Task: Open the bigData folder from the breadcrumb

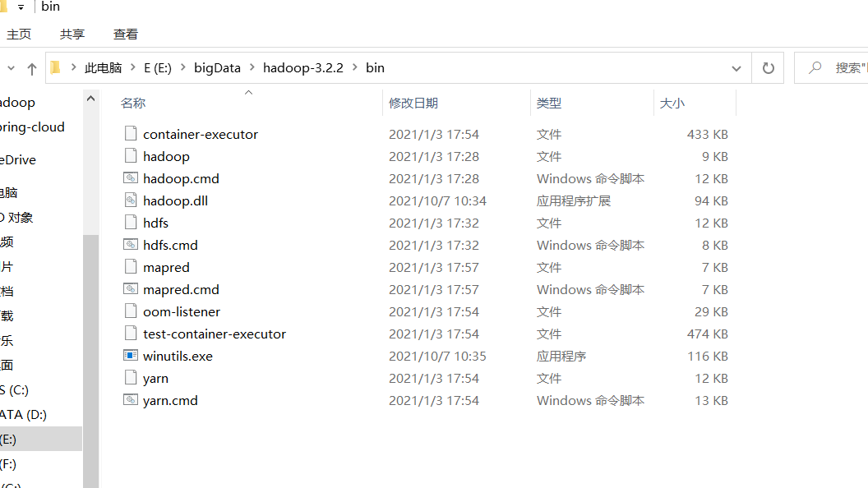Action: tap(215, 67)
